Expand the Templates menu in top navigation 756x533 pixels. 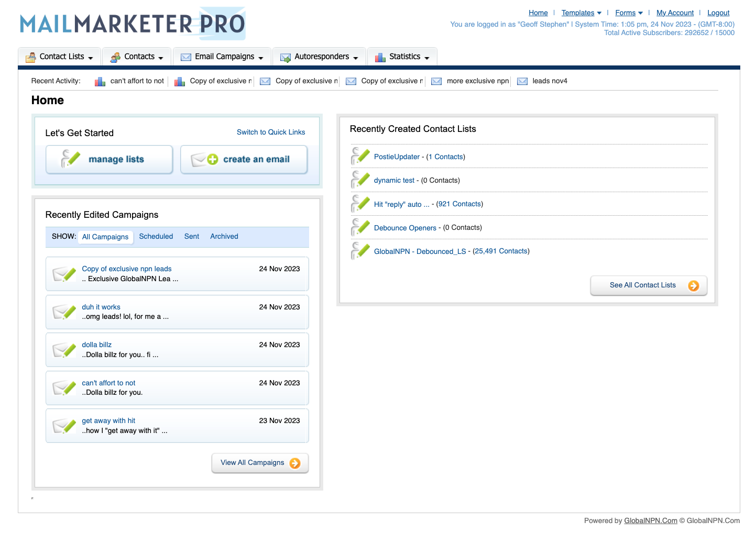581,13
